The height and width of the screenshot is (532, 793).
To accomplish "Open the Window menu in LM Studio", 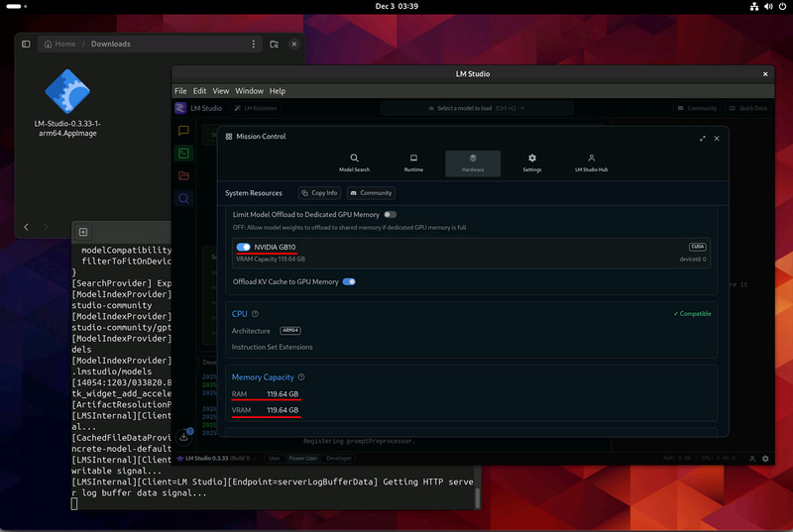I will 250,91.
